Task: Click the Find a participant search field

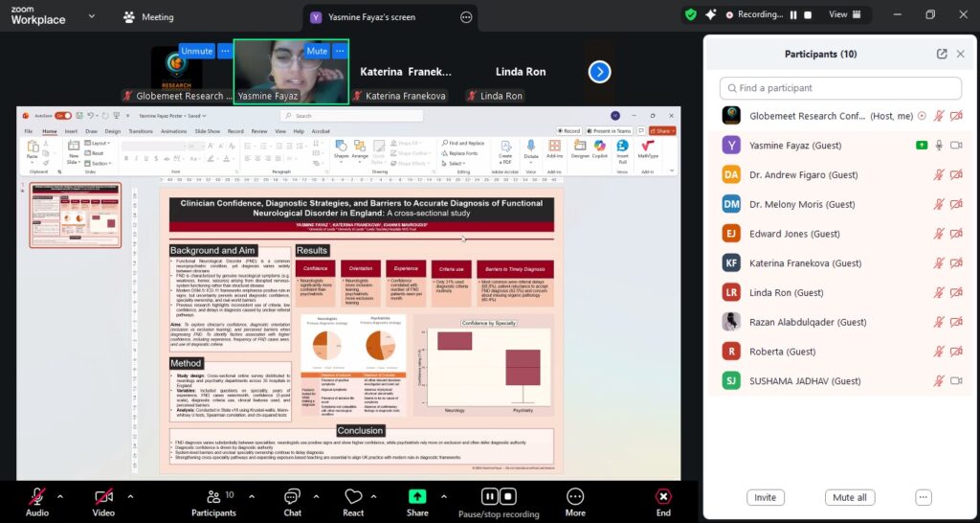Action: pyautogui.click(x=840, y=88)
